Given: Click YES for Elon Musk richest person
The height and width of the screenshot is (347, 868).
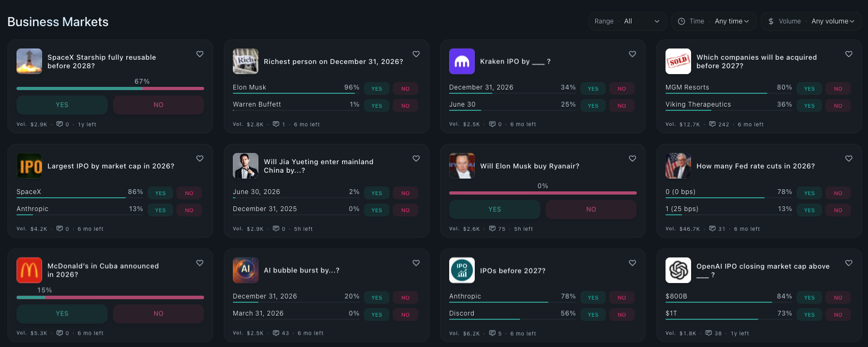Looking at the screenshot, I should (x=377, y=88).
